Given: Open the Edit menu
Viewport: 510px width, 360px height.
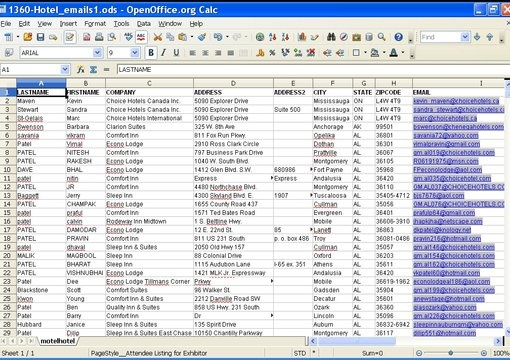Looking at the screenshot, I should pos(24,24).
